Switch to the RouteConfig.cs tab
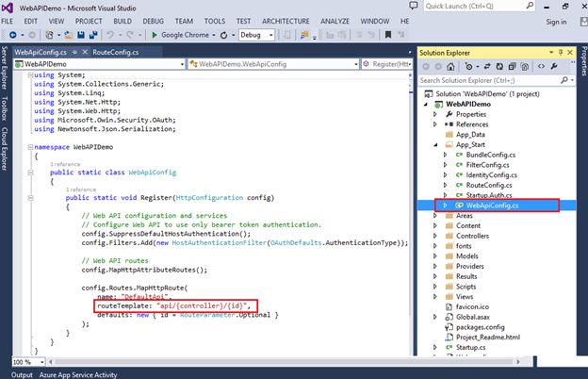The width and height of the screenshot is (588, 379). coord(117,51)
